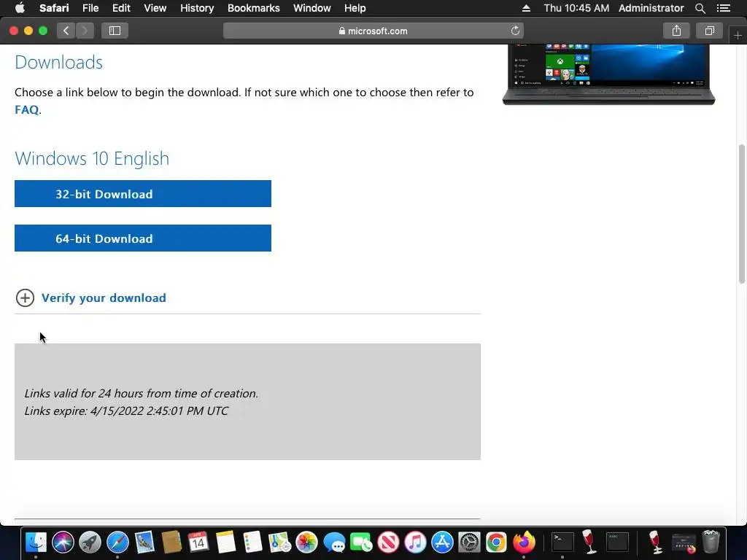Click the Verify your download link text
747x560 pixels.
pyautogui.click(x=104, y=298)
